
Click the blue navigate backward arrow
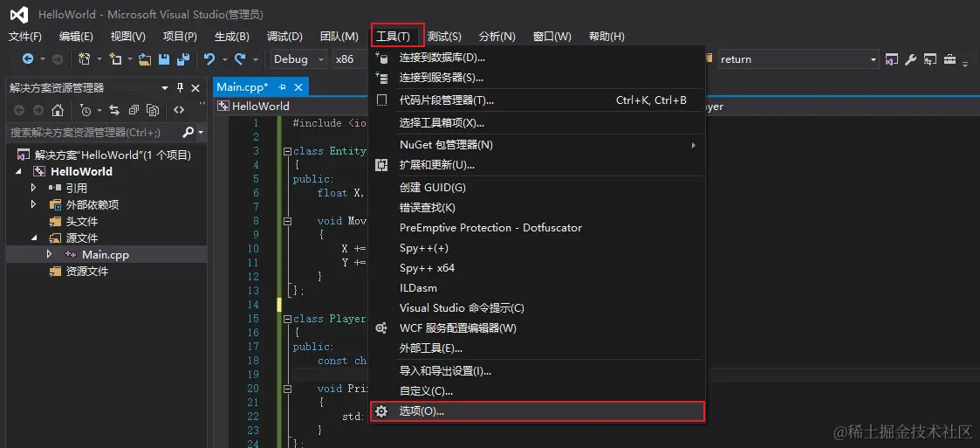click(x=28, y=59)
